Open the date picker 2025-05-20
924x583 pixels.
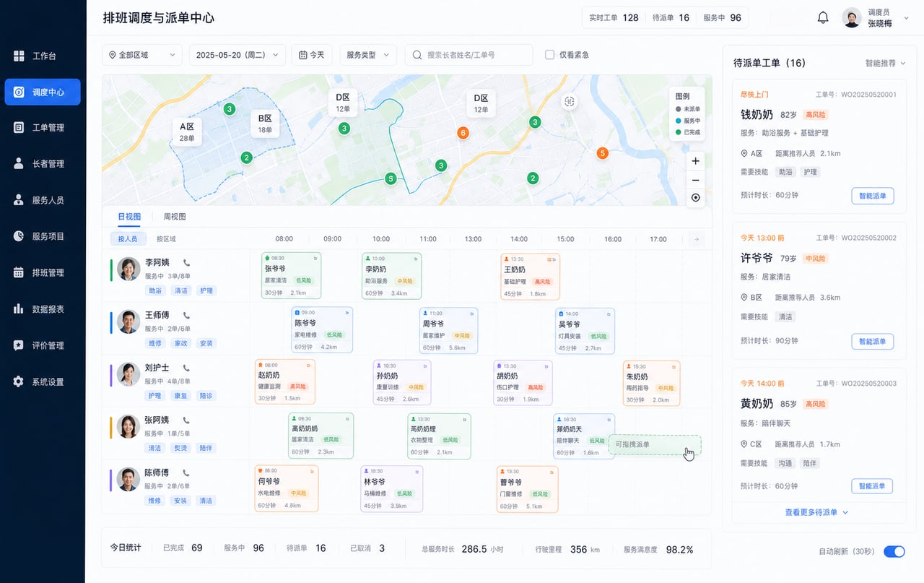pyautogui.click(x=237, y=55)
